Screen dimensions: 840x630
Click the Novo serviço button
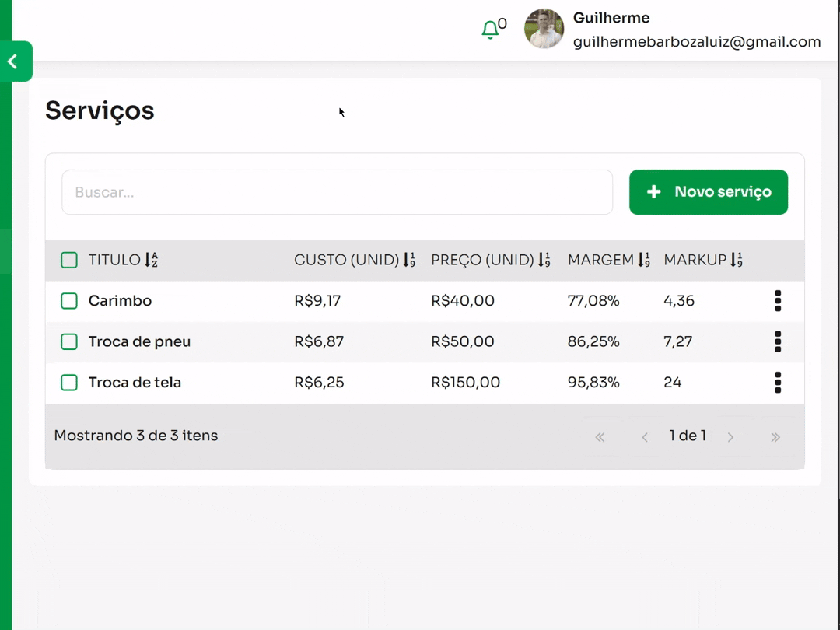pos(708,192)
